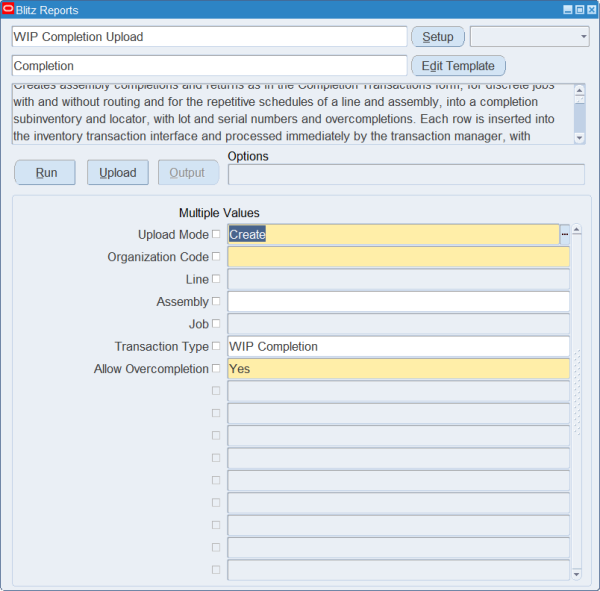
Task: Click the Setup button
Action: tap(438, 37)
